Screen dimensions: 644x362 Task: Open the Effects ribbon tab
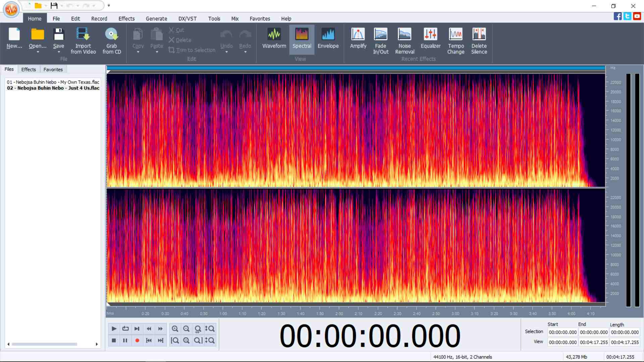click(126, 19)
